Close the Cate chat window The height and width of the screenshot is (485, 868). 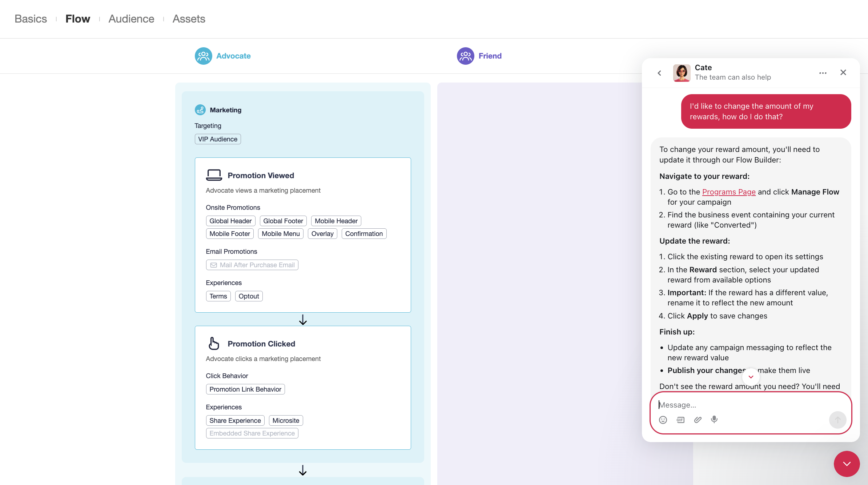click(x=843, y=72)
